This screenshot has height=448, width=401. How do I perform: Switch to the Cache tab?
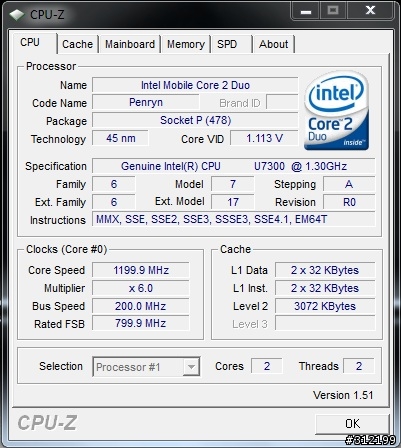(78, 44)
